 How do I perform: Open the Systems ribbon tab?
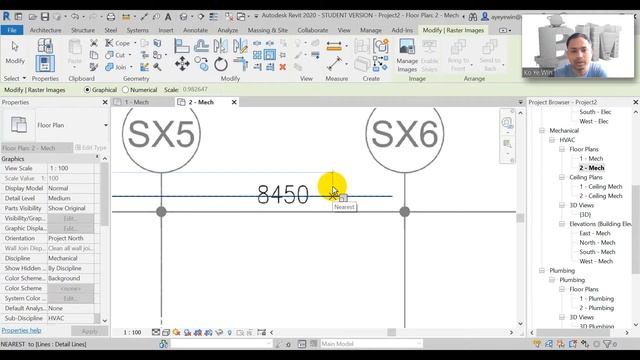click(x=138, y=30)
